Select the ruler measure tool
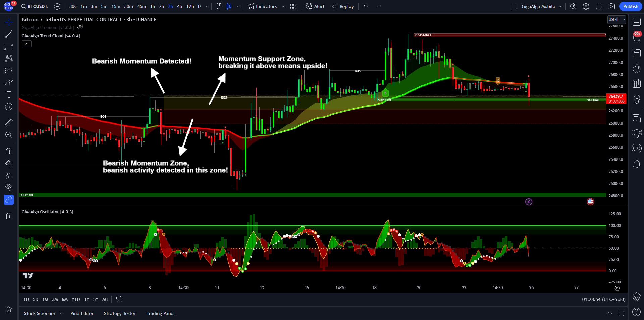Screen dimensions: 644x320 (9, 123)
